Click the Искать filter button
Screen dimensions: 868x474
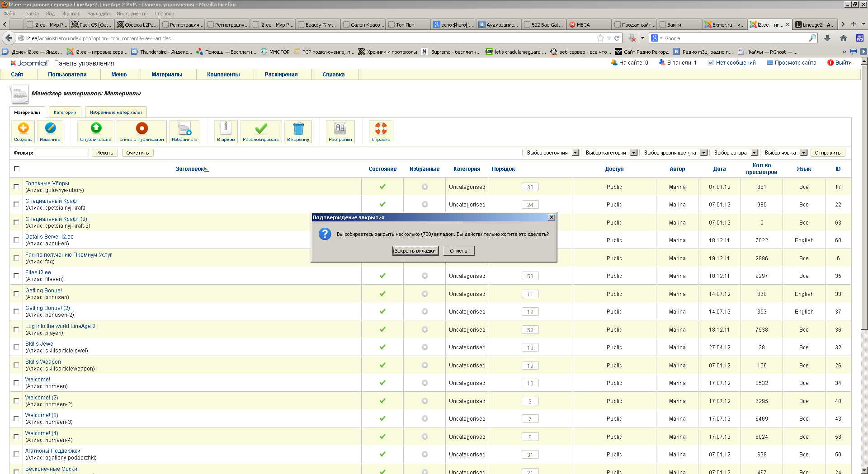point(104,153)
